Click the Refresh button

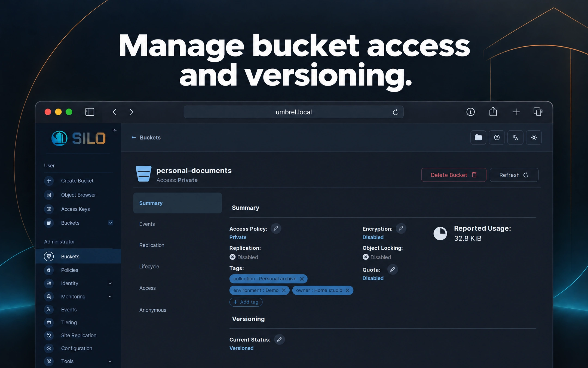click(x=514, y=175)
